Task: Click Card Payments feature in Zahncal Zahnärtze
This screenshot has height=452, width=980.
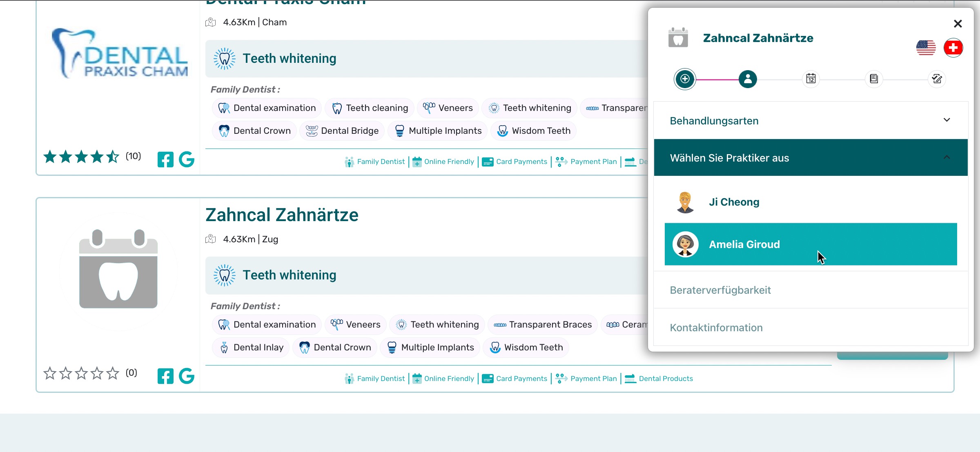Action: pos(514,379)
